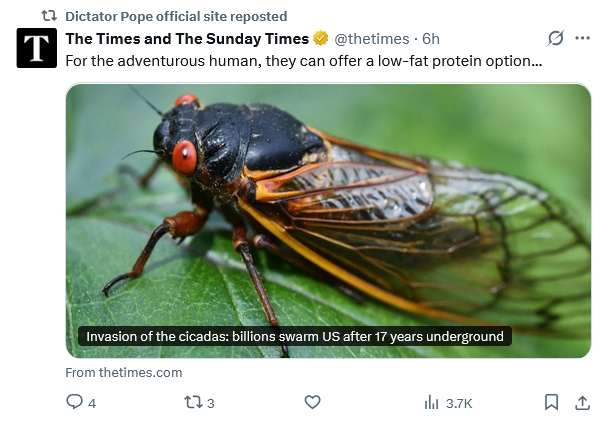The width and height of the screenshot is (609, 425).
Task: Click the gold verified badge
Action: coord(321,38)
